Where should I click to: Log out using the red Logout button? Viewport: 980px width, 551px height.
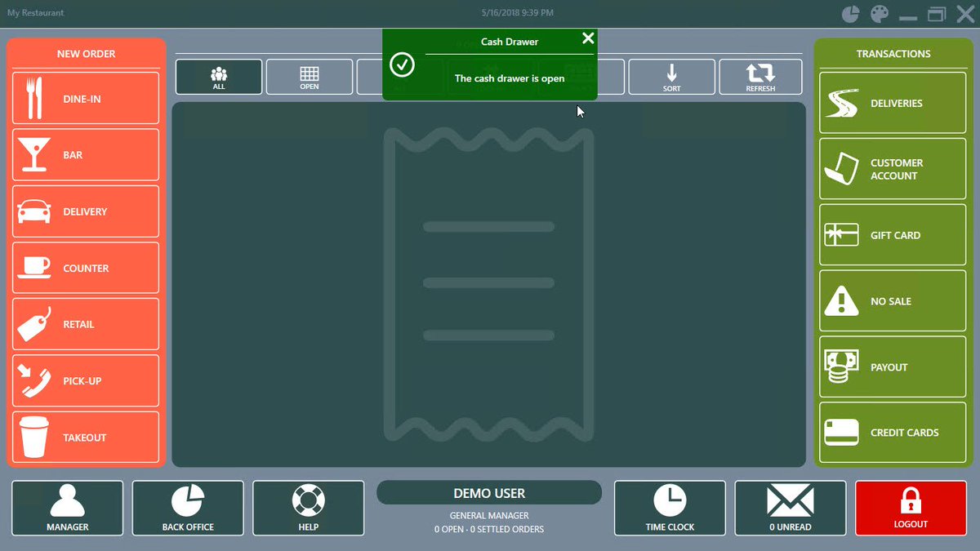[x=911, y=508]
